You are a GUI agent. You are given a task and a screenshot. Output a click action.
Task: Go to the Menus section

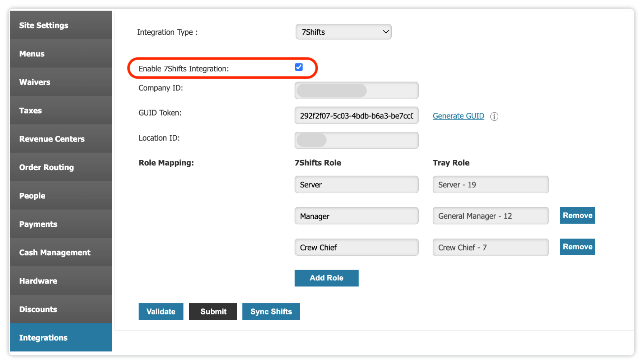61,53
